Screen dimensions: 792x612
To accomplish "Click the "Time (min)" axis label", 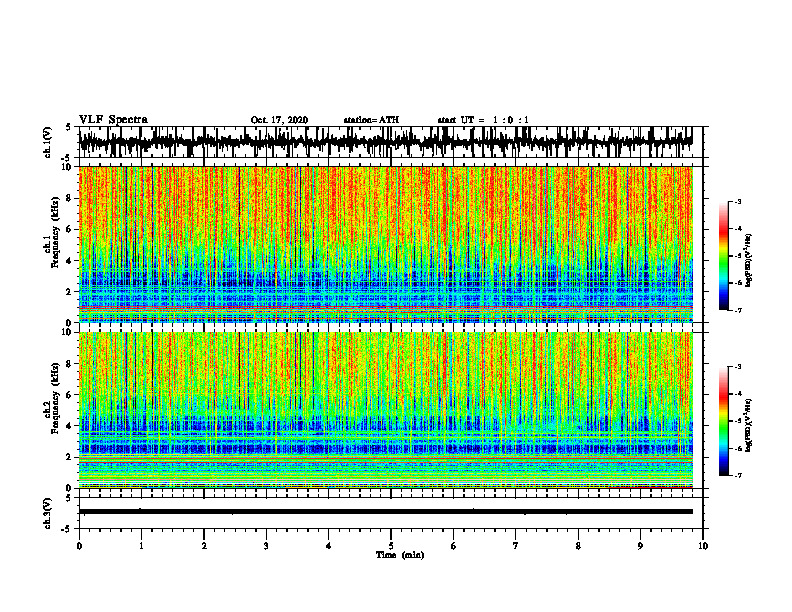I will (400, 555).
